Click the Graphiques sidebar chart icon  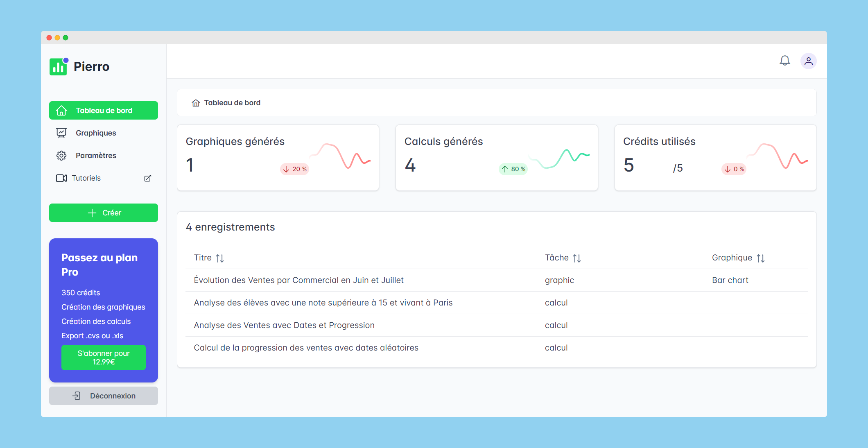coord(61,133)
